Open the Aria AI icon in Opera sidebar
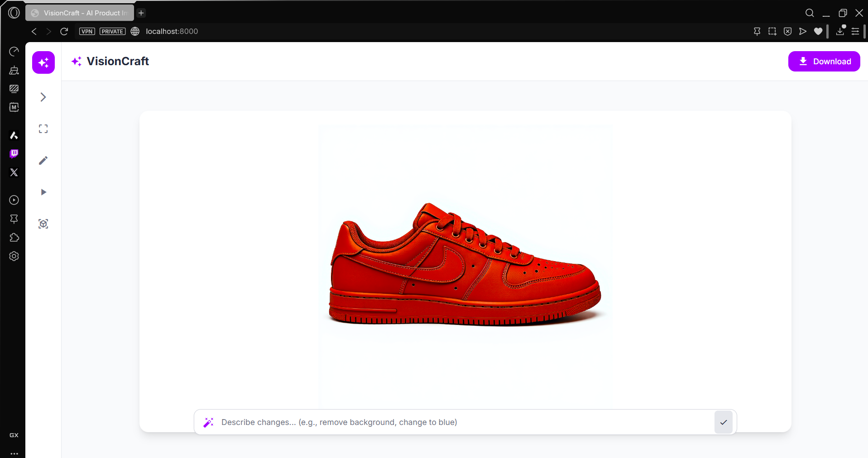Screen dimensions: 868x458 tap(14, 135)
